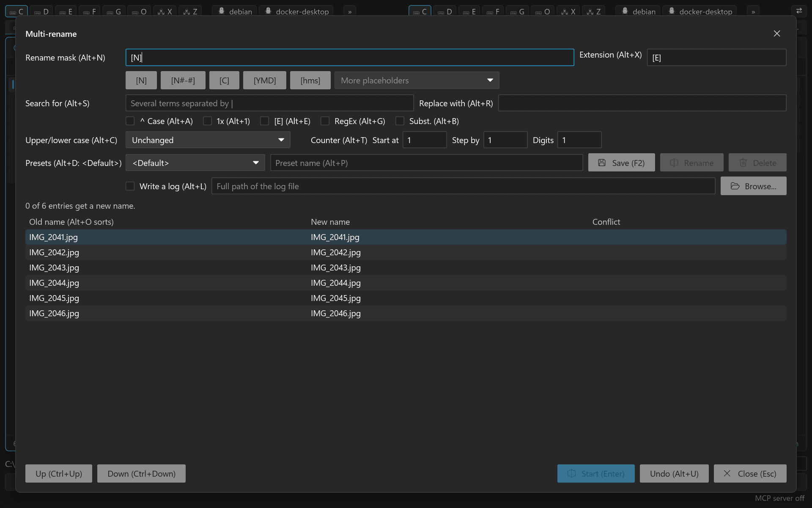The height and width of the screenshot is (508, 812).
Task: Click the swap panes icon in the top right corner
Action: (x=799, y=11)
